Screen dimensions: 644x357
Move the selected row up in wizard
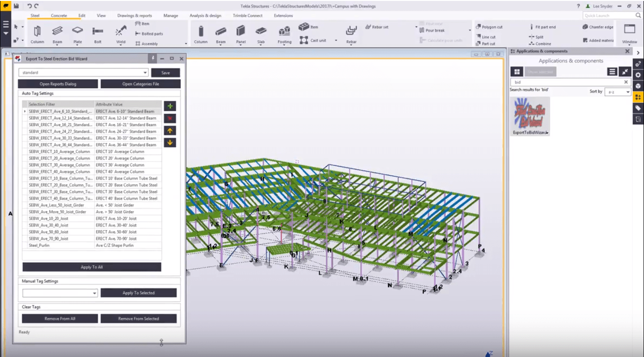coord(170,130)
